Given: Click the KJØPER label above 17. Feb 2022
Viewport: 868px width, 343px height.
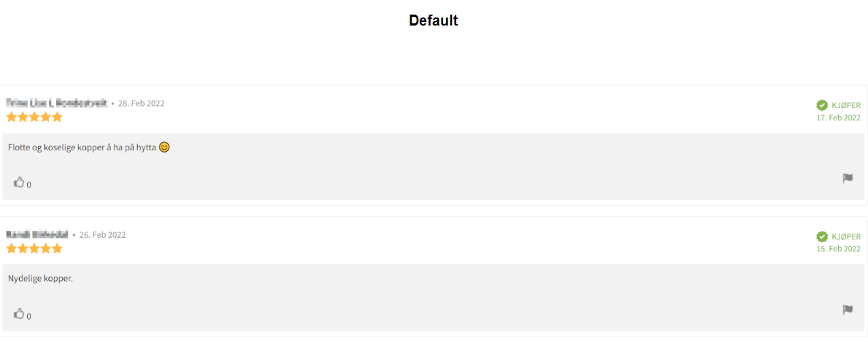Looking at the screenshot, I should coord(846,105).
